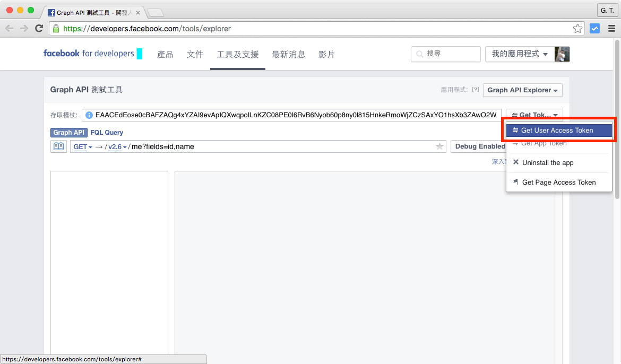Click the blue checkmark extension icon near address bar
Viewport: 621px width, 364px height.
594,29
